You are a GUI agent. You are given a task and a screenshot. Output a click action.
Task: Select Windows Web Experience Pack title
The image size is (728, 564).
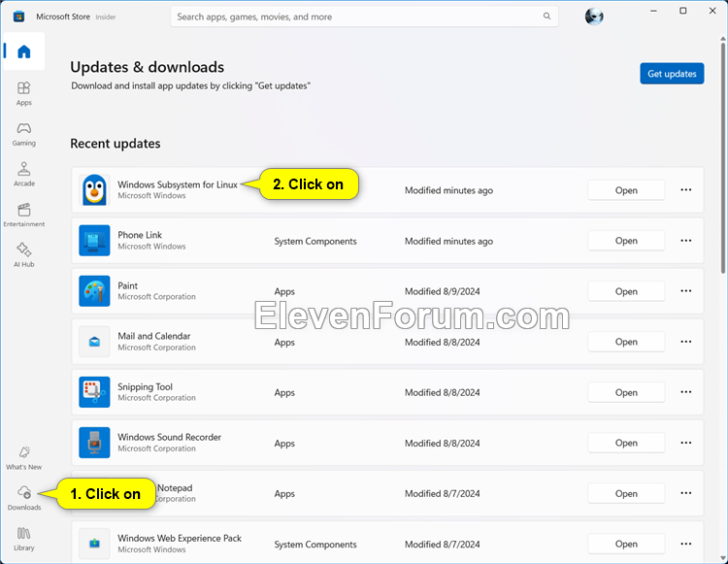point(180,538)
